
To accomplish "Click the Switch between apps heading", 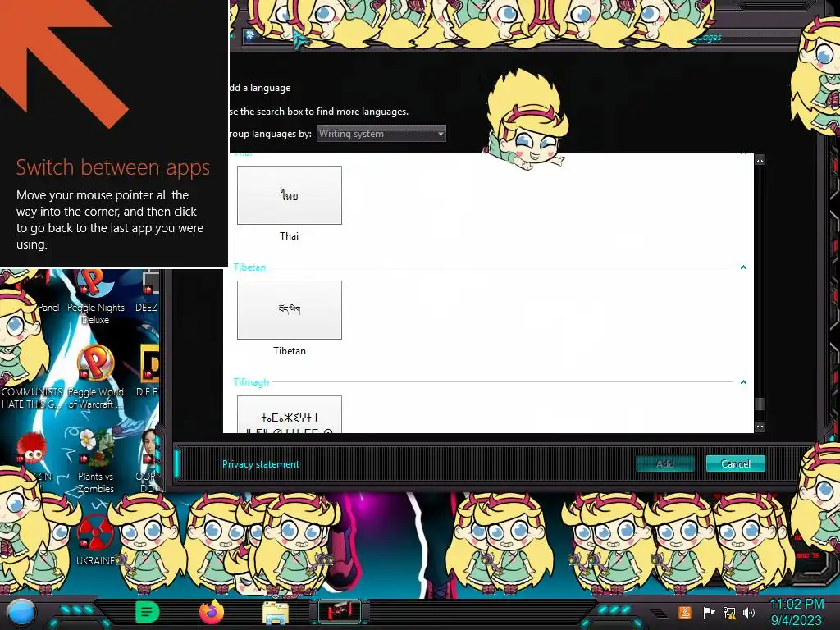I will (x=113, y=167).
